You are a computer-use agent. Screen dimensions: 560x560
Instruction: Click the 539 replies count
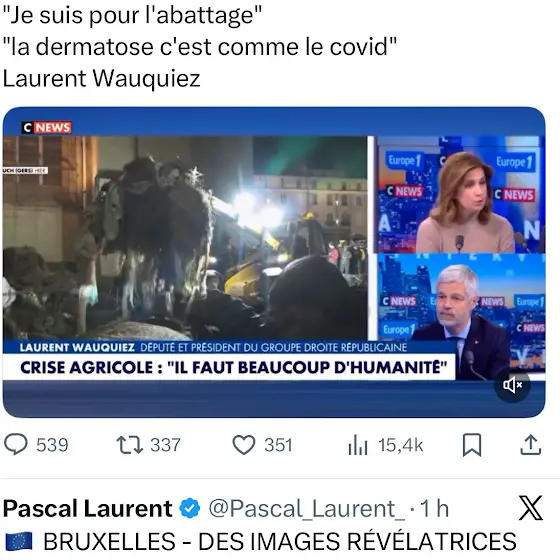point(52,445)
